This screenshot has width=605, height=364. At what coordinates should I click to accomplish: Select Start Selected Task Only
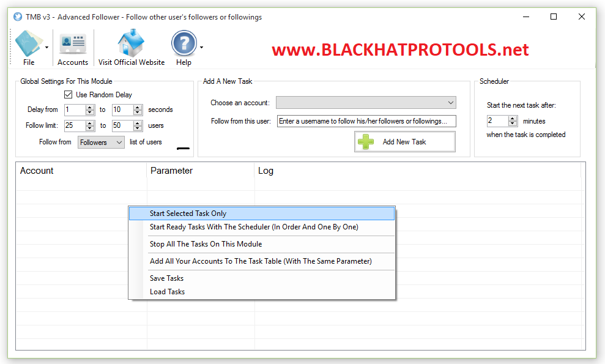click(188, 214)
